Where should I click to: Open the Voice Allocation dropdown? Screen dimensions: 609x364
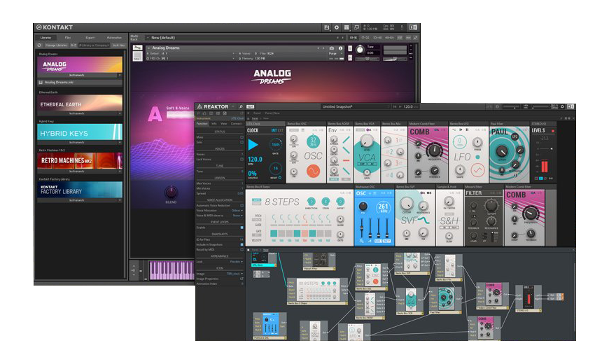tap(237, 211)
